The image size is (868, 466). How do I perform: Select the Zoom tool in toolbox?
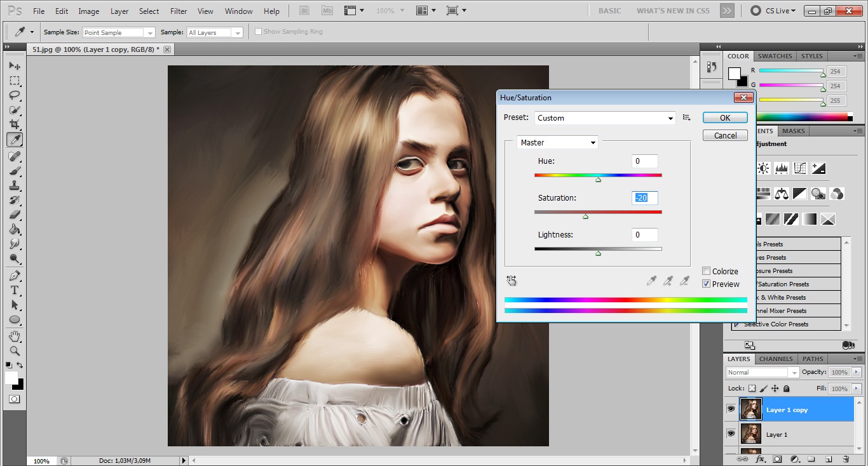click(x=15, y=351)
